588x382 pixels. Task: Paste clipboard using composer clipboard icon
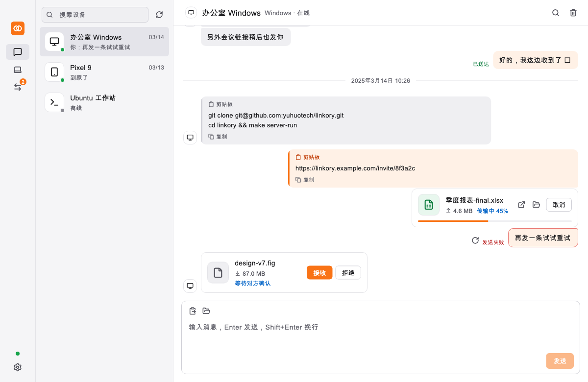[193, 311]
